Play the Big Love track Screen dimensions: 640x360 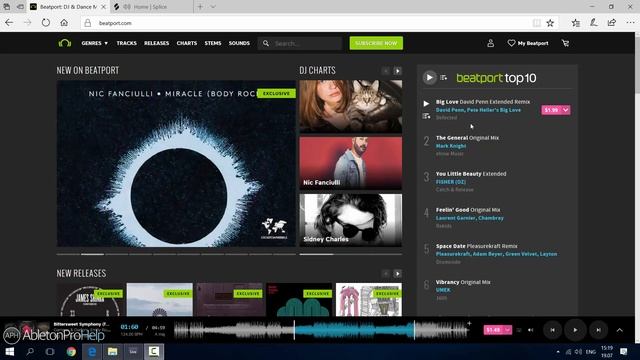[426, 104]
